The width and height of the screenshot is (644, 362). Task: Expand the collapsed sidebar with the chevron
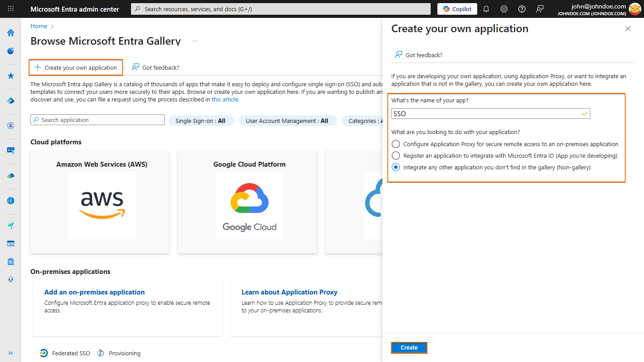point(10,353)
